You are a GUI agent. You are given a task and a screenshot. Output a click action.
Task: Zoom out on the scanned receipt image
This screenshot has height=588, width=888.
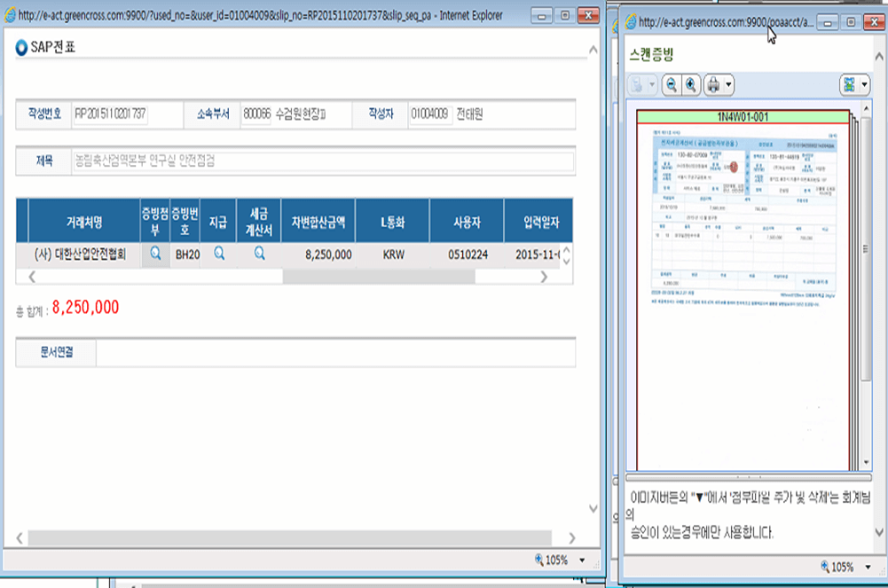click(672, 84)
